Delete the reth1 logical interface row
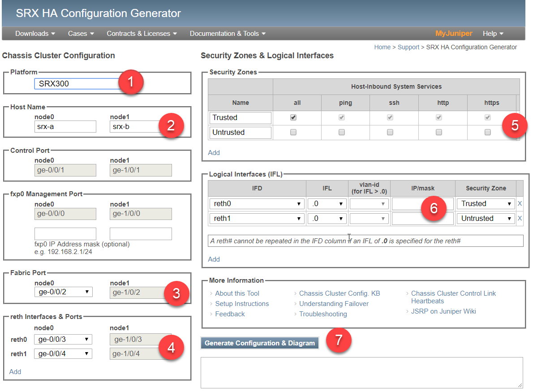 click(520, 218)
